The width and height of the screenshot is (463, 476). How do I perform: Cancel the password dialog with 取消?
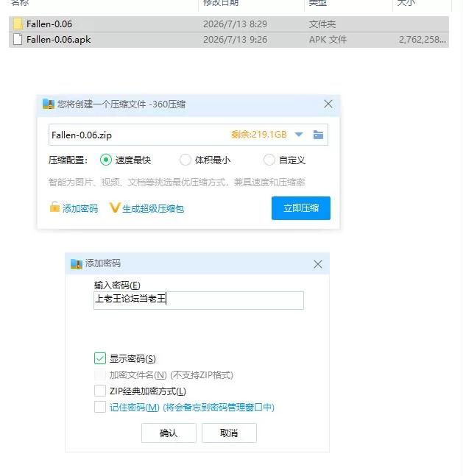click(229, 433)
